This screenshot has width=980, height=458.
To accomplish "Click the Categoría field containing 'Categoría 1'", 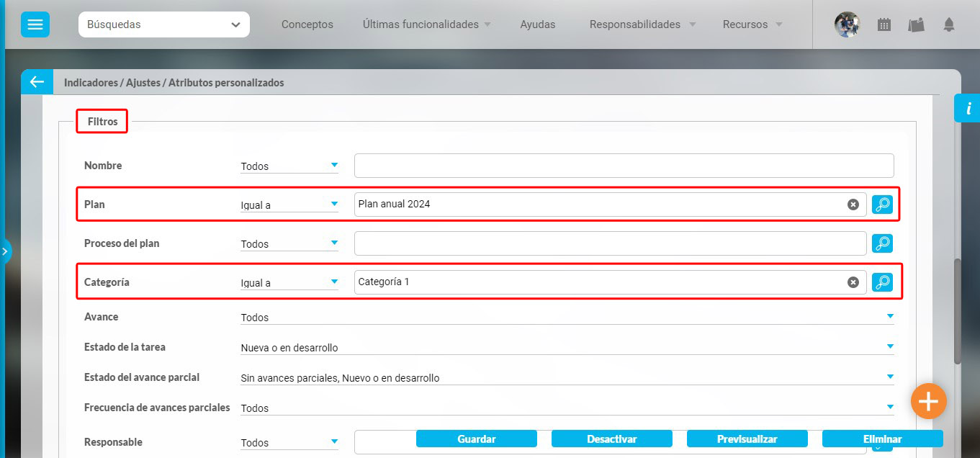I will click(611, 282).
